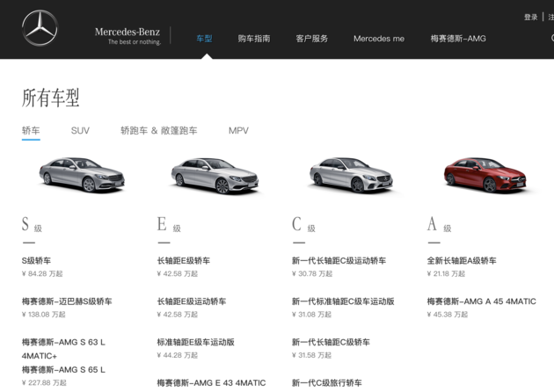Click the 登录 login link
554x392 pixels.
(530, 17)
